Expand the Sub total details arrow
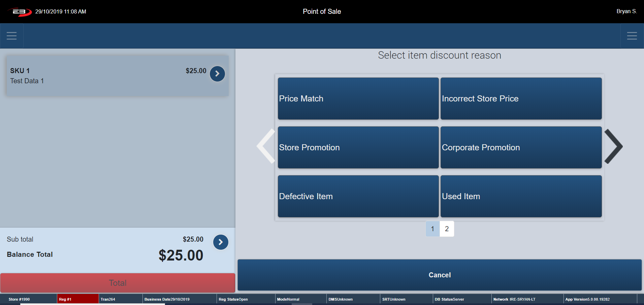644x305 pixels. tap(221, 242)
